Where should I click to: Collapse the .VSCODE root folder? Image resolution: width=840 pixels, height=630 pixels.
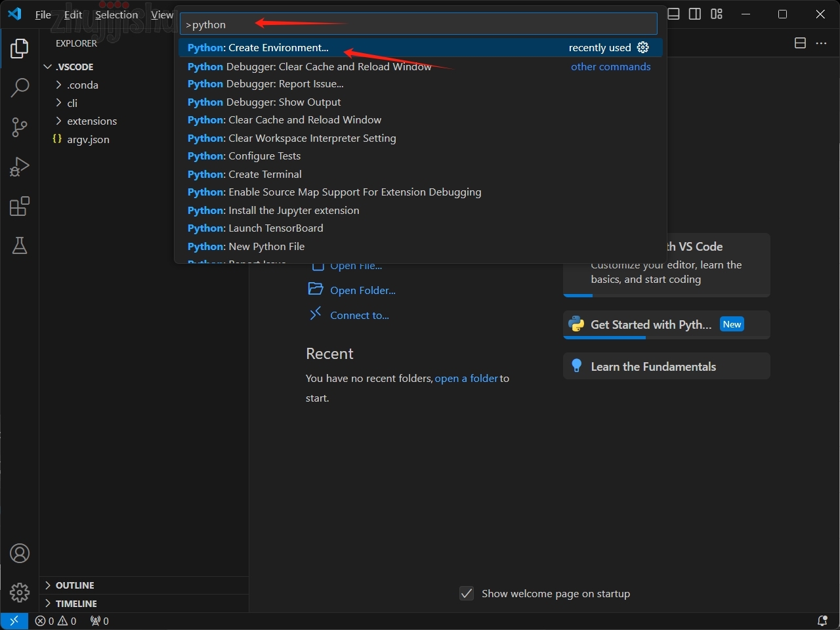[x=47, y=67]
